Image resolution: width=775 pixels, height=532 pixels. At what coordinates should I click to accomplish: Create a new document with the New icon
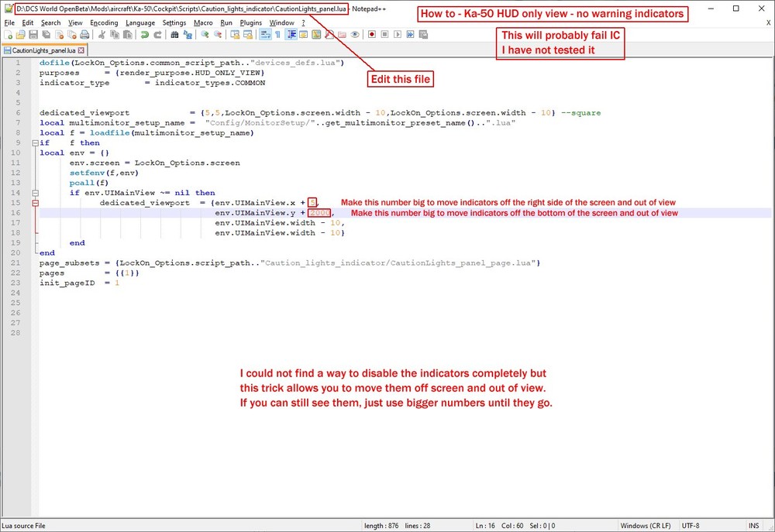(9, 35)
